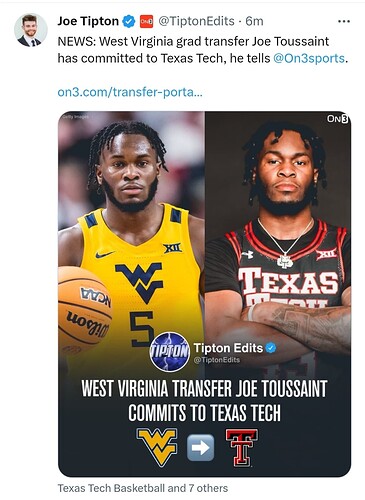Screen dimensions: 365x500
Task: Click the red On3 affiliate badge icon
Action: pyautogui.click(x=146, y=21)
